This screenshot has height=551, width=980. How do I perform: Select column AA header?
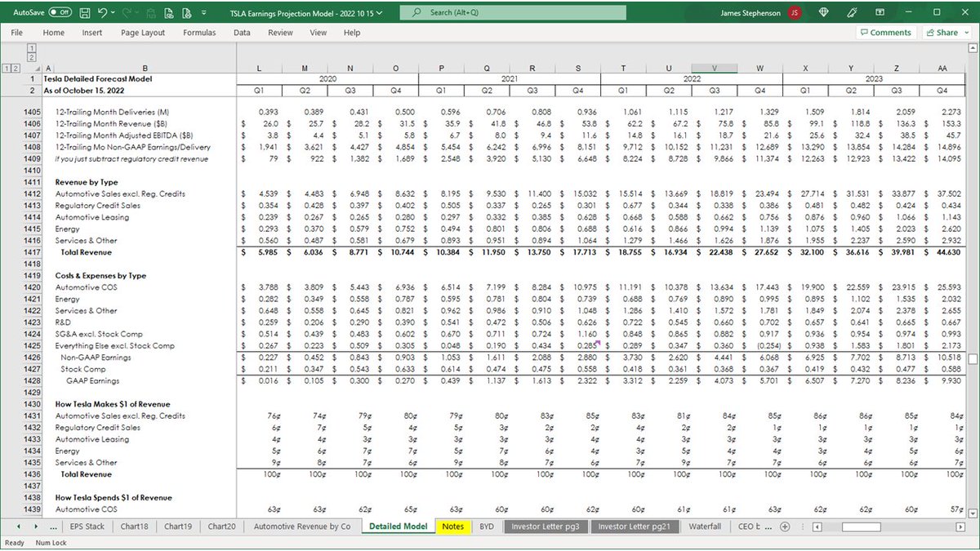pos(942,68)
